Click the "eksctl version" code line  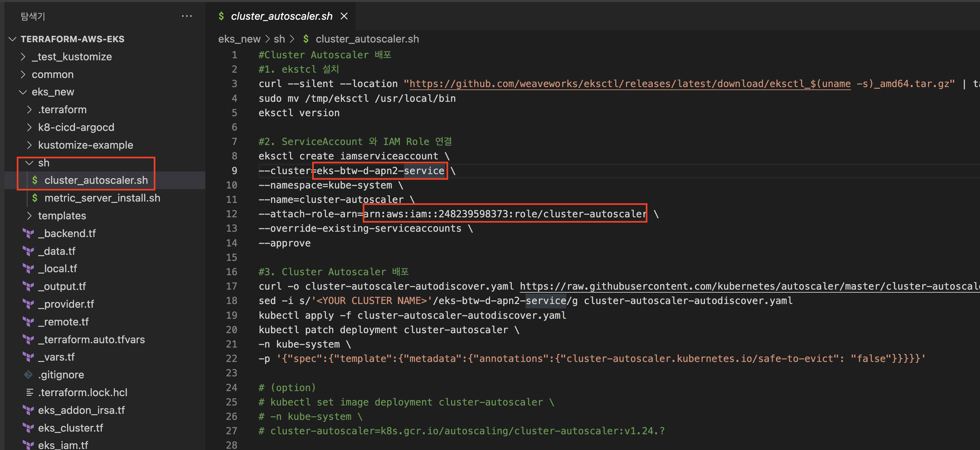299,113
